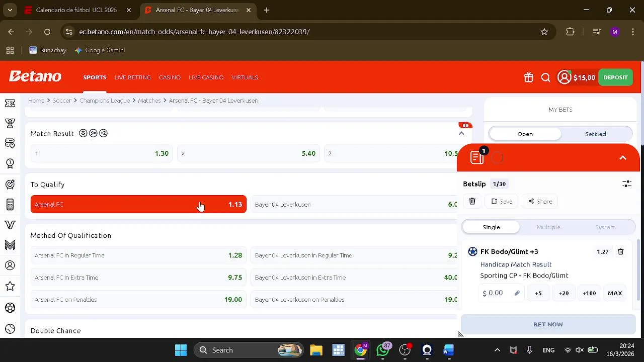Go to Soccer breadcrumb link

click(62, 101)
